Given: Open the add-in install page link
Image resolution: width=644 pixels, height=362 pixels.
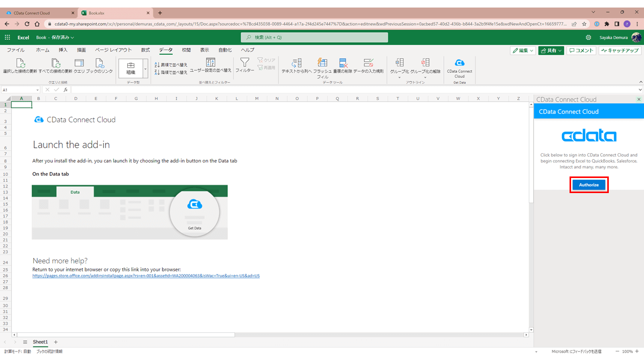Looking at the screenshot, I should pos(146,276).
